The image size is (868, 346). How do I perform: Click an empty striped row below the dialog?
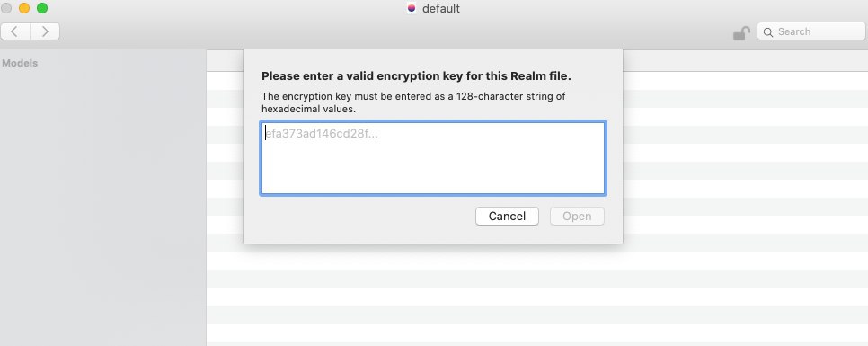pyautogui.click(x=537, y=279)
